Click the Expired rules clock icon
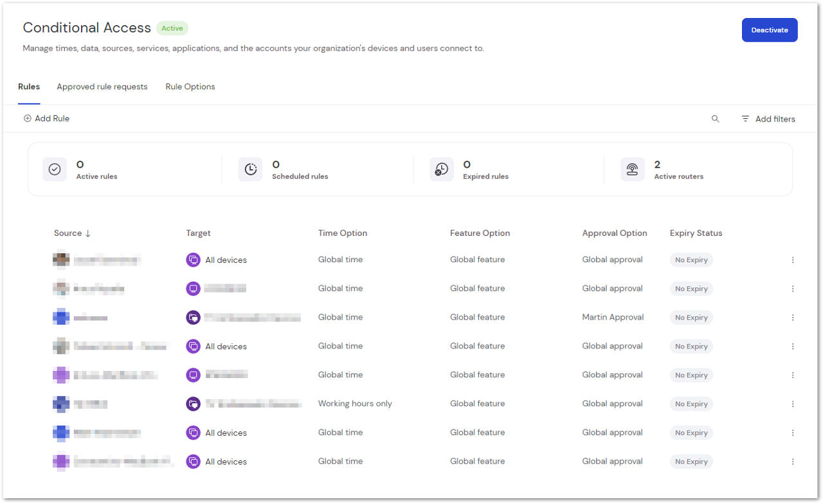The width and height of the screenshot is (823, 504). pyautogui.click(x=442, y=170)
